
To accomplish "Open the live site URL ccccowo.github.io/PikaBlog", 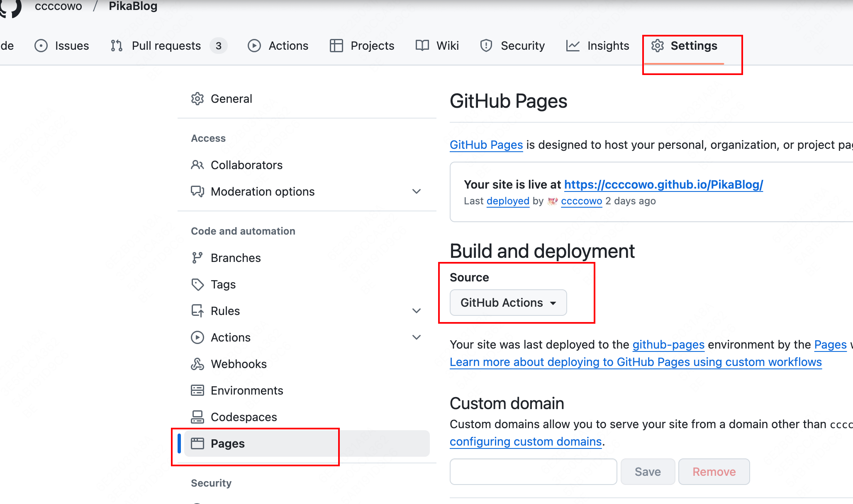I will point(663,184).
